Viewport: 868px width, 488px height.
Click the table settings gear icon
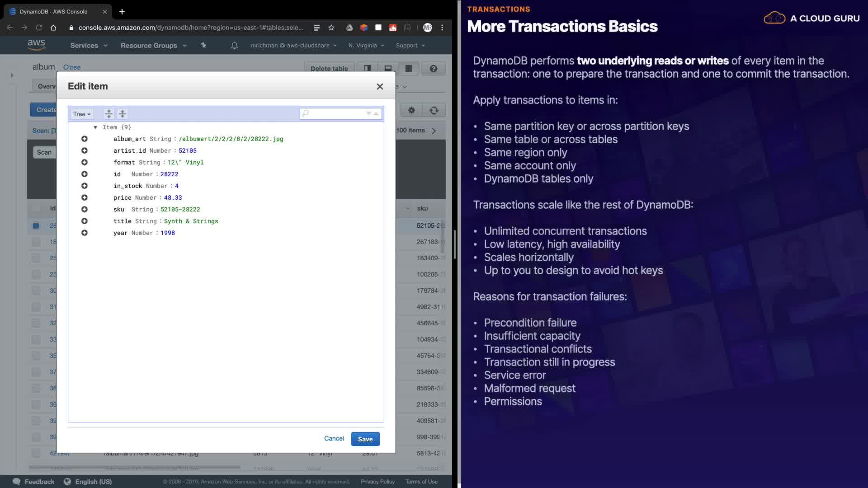pyautogui.click(x=411, y=110)
